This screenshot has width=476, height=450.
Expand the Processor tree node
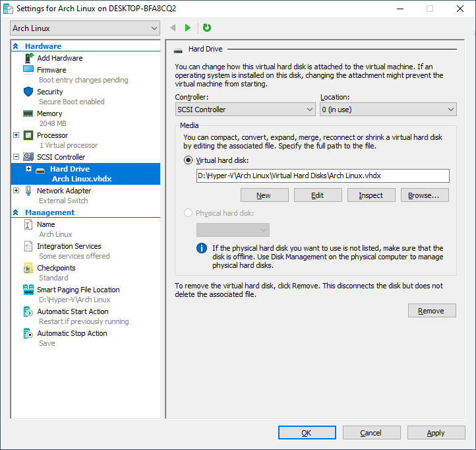[x=16, y=135]
